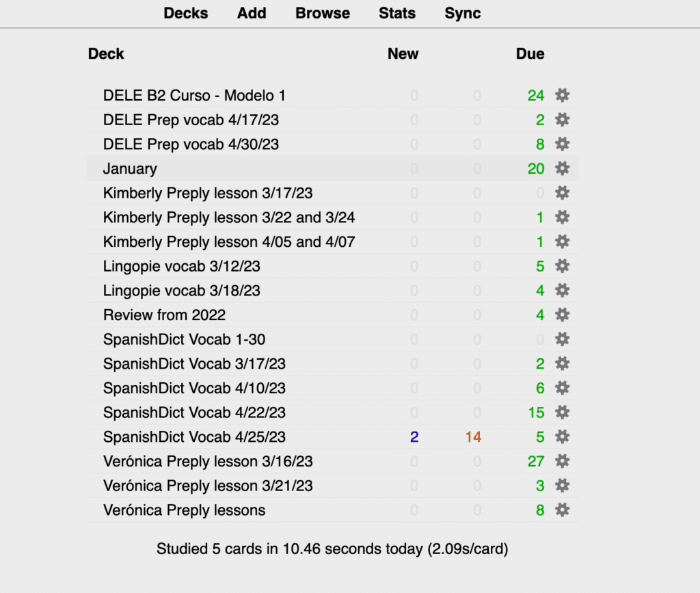
Task: Click the gear icon beside January deck
Action: [562, 168]
